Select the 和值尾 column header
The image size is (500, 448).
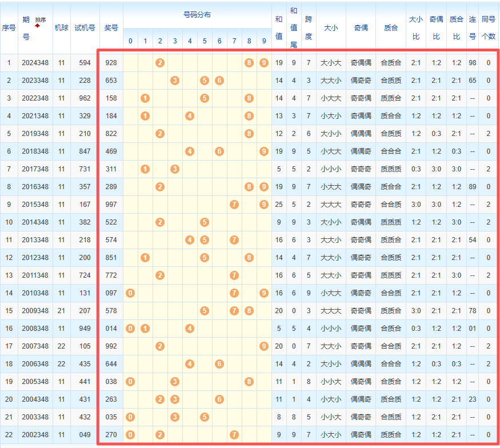pyautogui.click(x=294, y=27)
